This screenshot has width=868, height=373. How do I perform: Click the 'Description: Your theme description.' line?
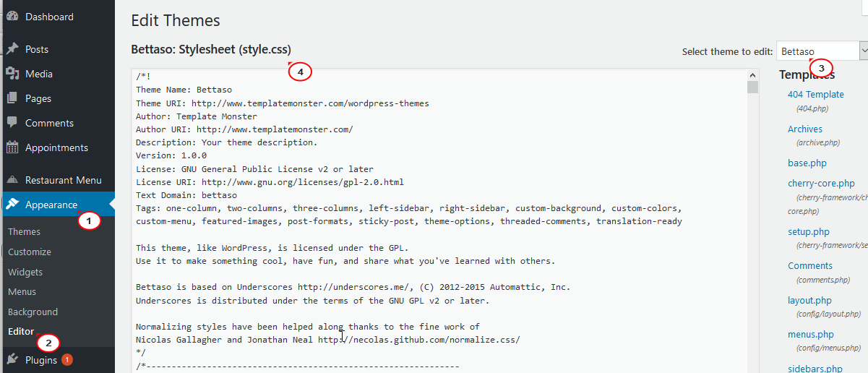point(227,142)
